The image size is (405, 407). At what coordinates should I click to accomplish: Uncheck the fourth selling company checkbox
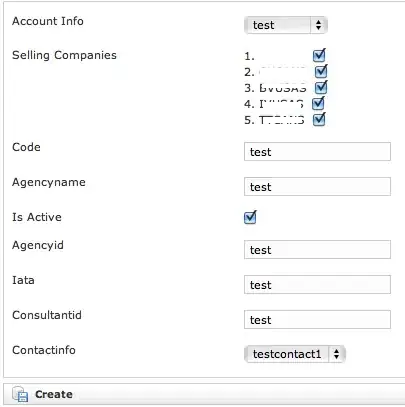(318, 103)
